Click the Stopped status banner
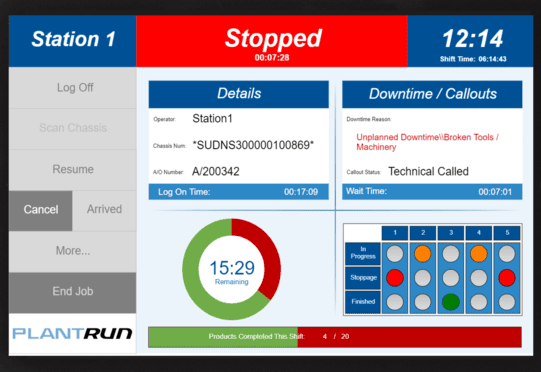The height and width of the screenshot is (372, 541). 272,41
